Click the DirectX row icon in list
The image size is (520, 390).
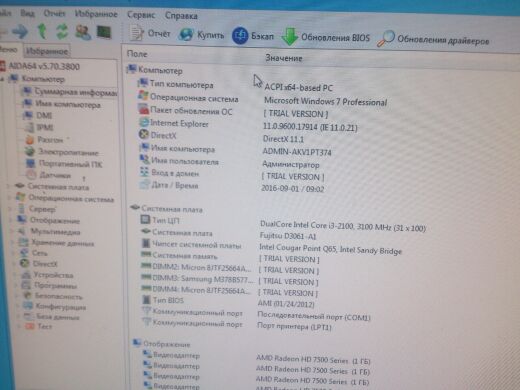144,134
